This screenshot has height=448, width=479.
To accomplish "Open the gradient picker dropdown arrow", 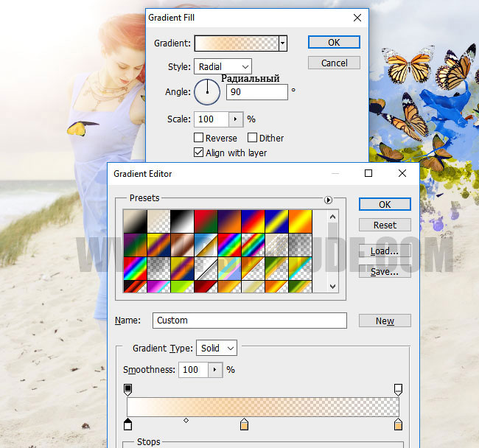I will tap(283, 43).
